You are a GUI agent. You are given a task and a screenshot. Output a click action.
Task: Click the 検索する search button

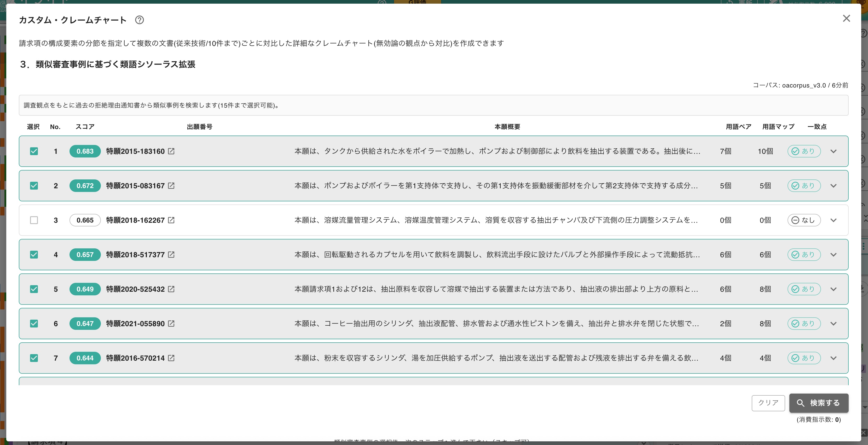pos(818,403)
